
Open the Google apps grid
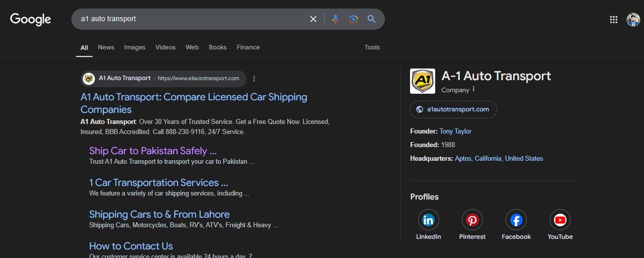[x=613, y=20]
